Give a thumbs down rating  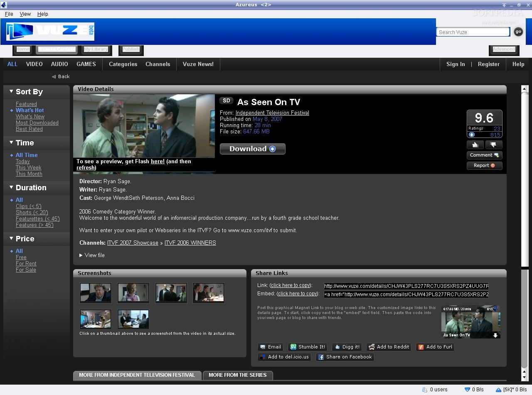[493, 145]
